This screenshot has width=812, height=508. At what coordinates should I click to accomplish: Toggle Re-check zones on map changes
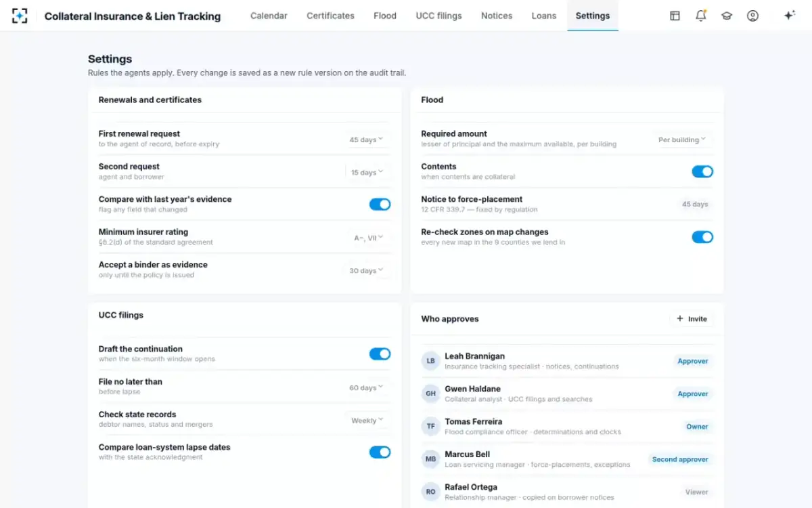point(702,237)
